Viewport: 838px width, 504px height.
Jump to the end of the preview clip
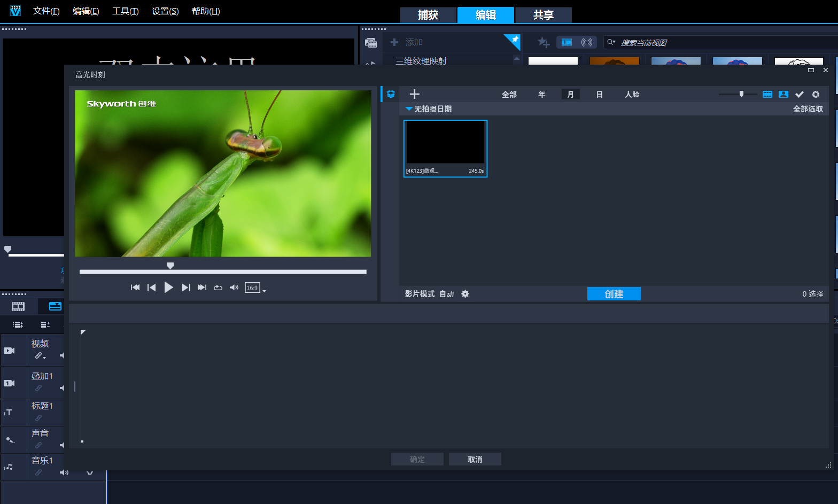201,288
